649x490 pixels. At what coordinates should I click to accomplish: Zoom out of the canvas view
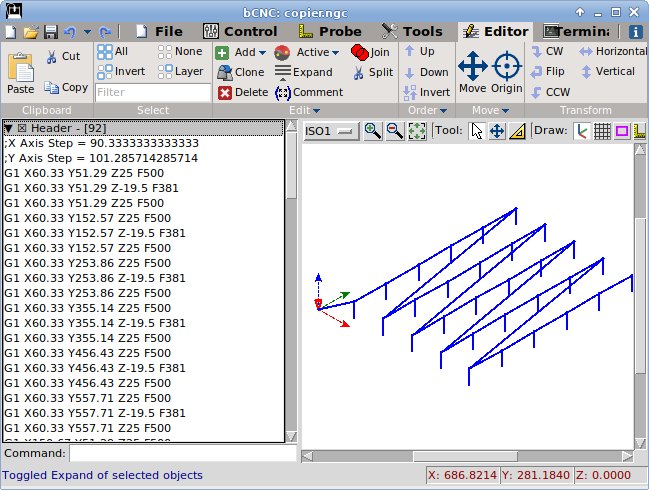[x=394, y=131]
